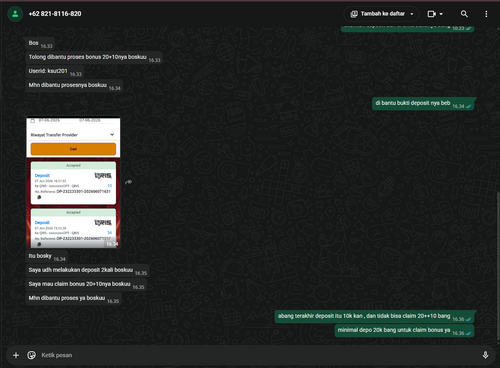The width and height of the screenshot is (500, 368).
Task: Open contact info for +62 821-8116-820
Action: 55,14
